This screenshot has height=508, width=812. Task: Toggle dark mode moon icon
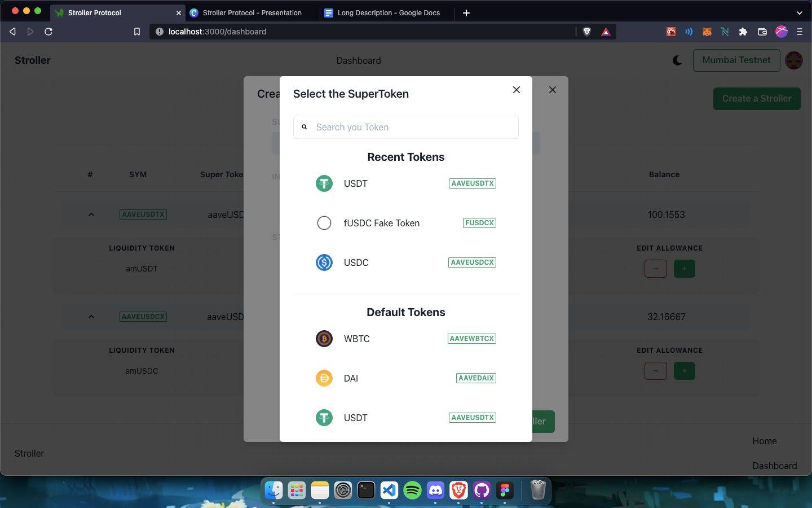click(x=677, y=60)
